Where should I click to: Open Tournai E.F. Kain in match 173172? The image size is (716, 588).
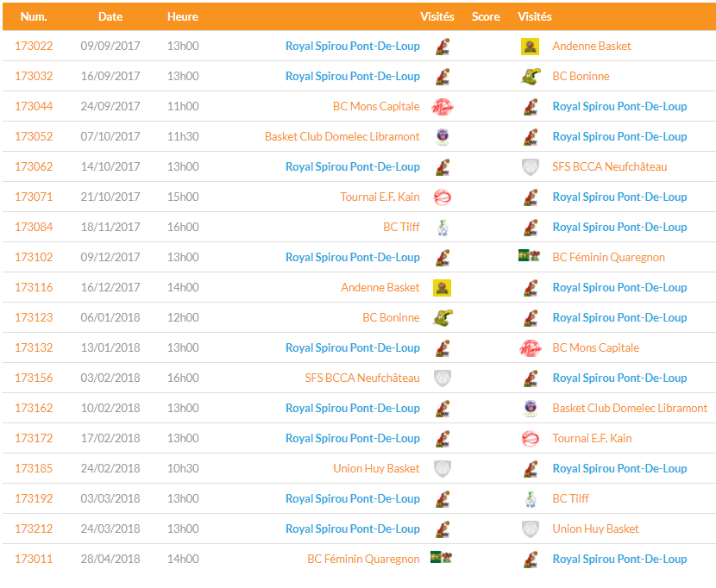click(x=593, y=438)
